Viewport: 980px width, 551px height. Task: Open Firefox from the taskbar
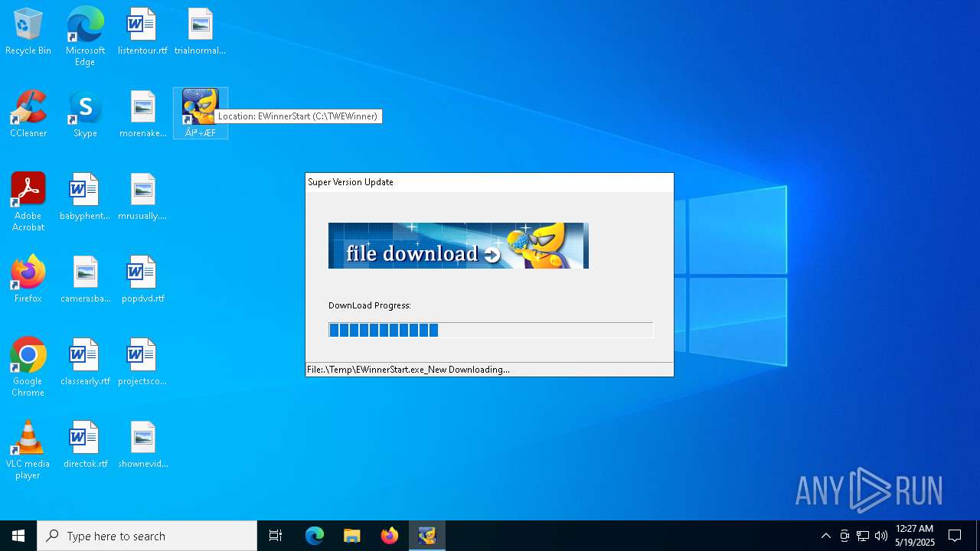click(390, 536)
